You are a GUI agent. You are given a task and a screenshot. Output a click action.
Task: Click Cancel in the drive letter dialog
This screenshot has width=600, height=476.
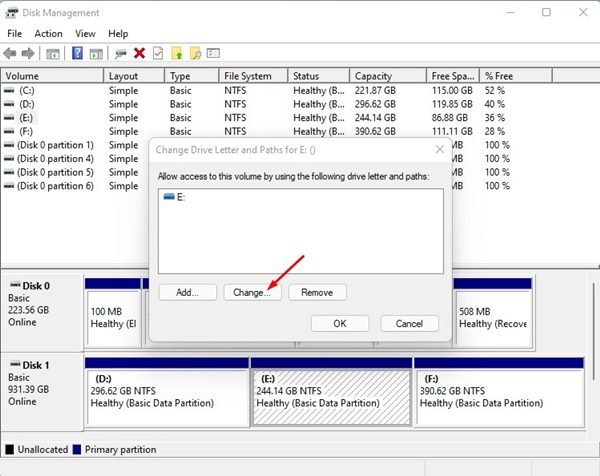coord(409,324)
